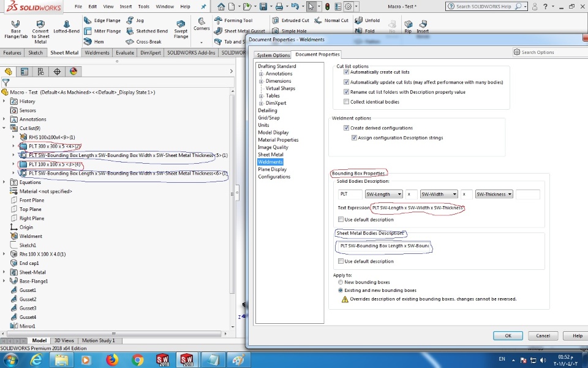This screenshot has width=588, height=368.
Task: Click the Hem tool
Action: (94, 41)
